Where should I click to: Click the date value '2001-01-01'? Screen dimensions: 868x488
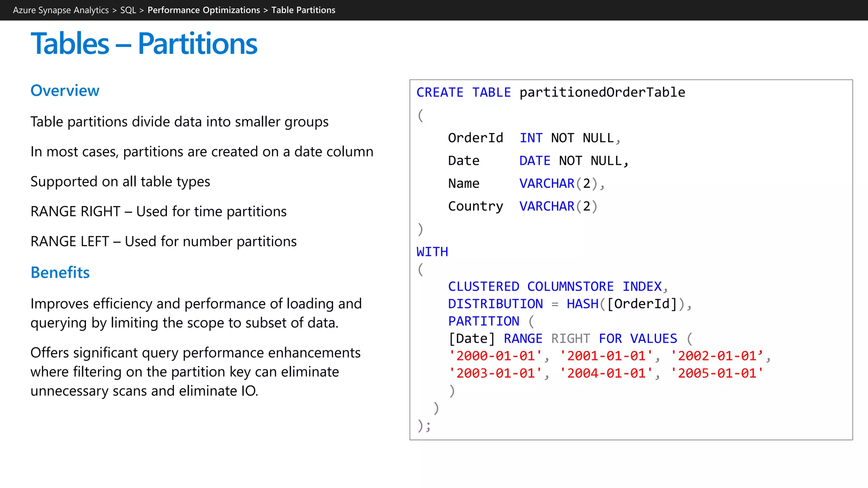[x=606, y=356]
